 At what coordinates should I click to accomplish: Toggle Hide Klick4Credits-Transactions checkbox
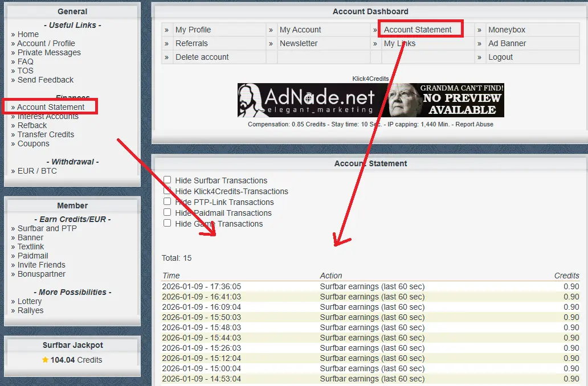[168, 191]
